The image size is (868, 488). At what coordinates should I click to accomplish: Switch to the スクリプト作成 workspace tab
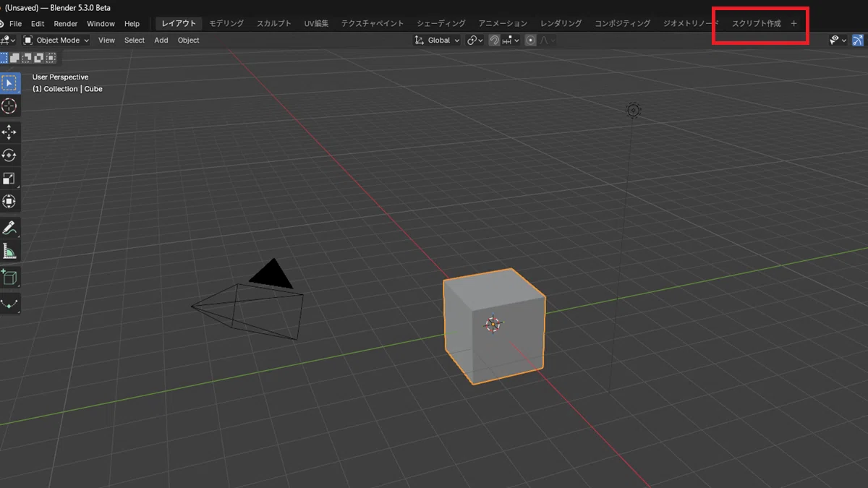pos(757,24)
